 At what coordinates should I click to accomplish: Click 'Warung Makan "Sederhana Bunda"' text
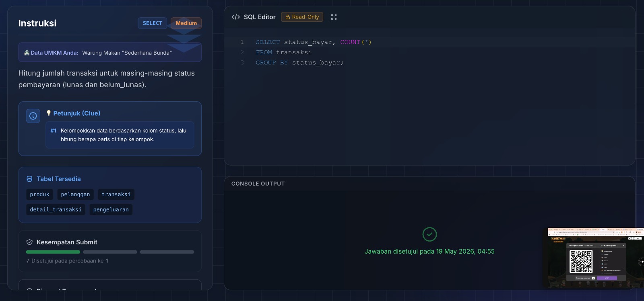pos(127,53)
